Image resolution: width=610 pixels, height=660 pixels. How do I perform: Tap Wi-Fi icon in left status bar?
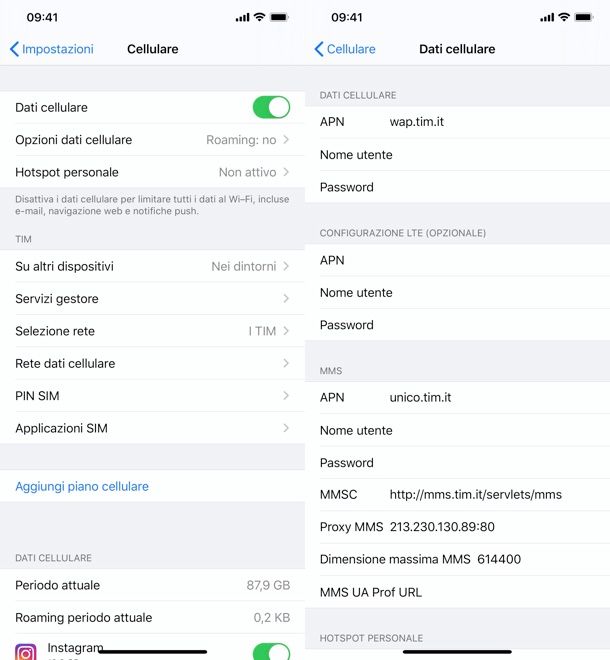click(x=260, y=17)
